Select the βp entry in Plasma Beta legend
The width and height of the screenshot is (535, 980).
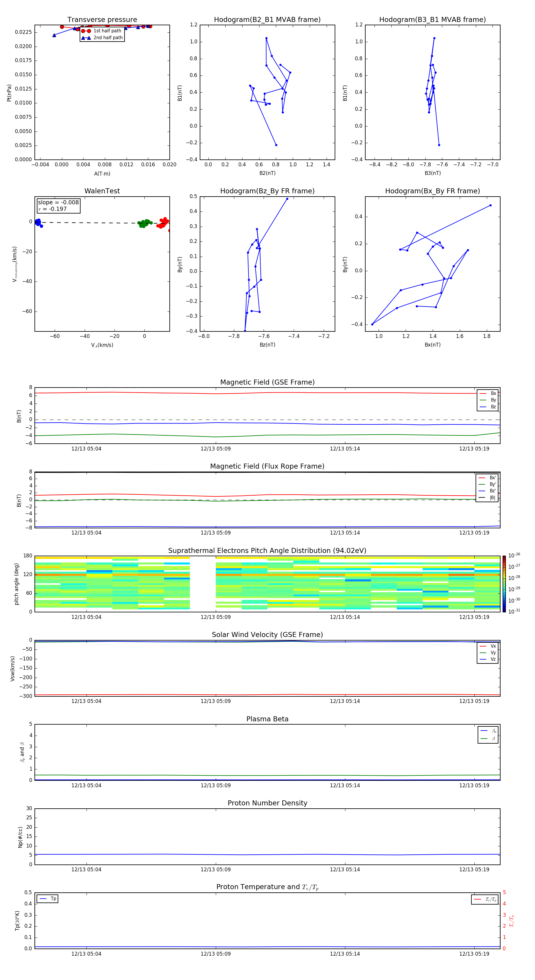pos(488,731)
